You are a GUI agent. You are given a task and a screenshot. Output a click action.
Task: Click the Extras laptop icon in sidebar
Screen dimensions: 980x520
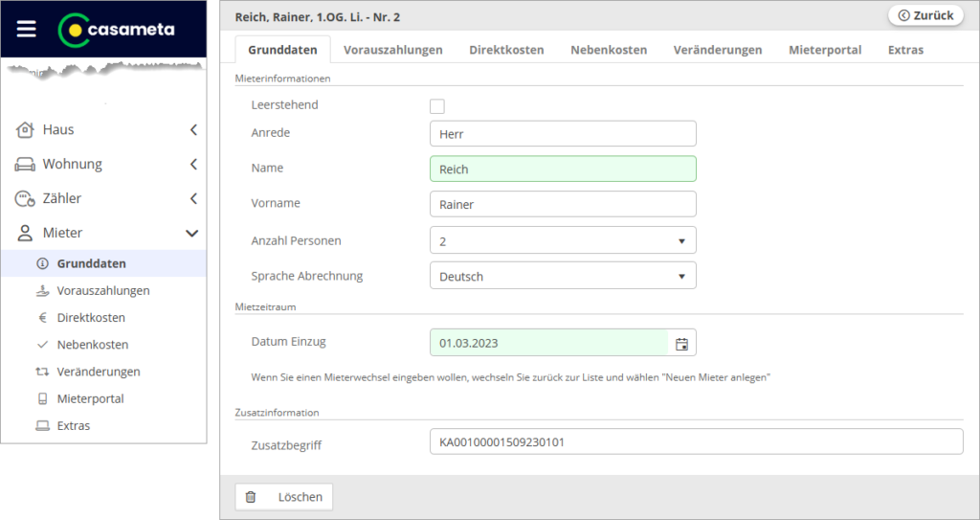[42, 425]
